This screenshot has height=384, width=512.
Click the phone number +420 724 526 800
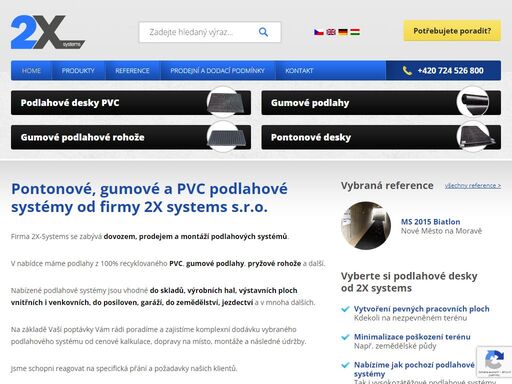[450, 71]
